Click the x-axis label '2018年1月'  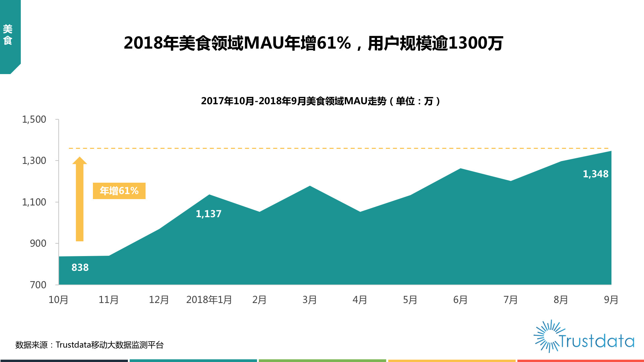(209, 300)
